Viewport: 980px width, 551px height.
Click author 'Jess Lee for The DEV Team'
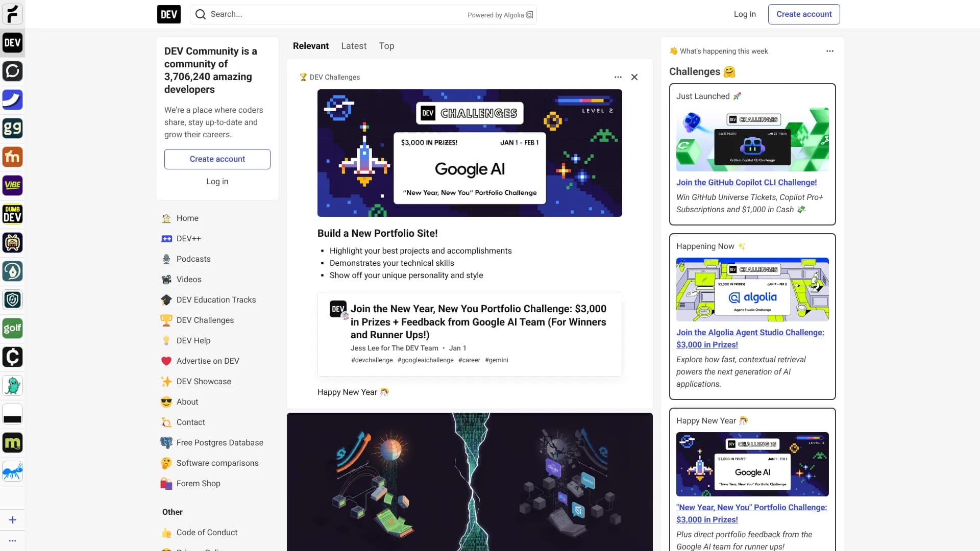tap(395, 348)
